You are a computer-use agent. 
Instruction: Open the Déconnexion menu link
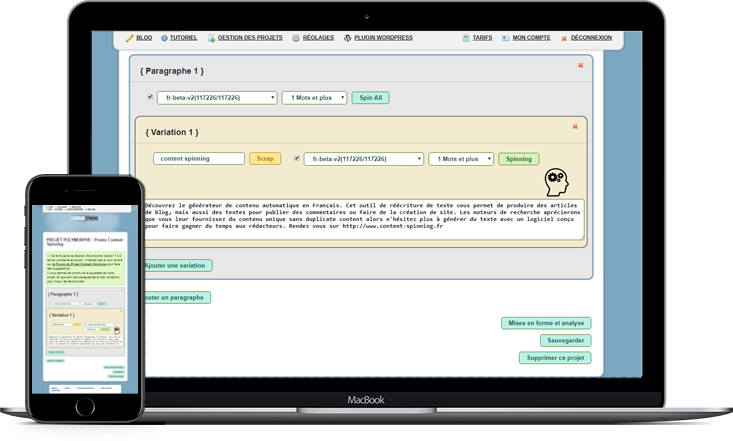pos(592,38)
